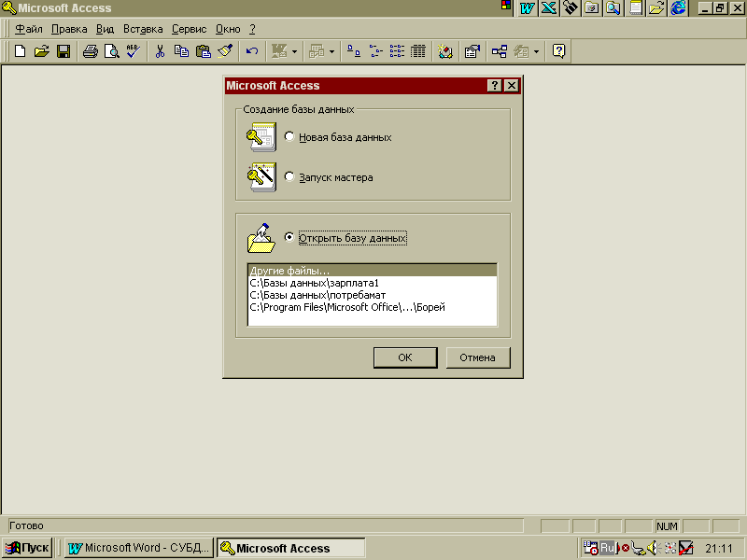
Task: Click the open folder icon in the dialog
Action: click(x=261, y=238)
